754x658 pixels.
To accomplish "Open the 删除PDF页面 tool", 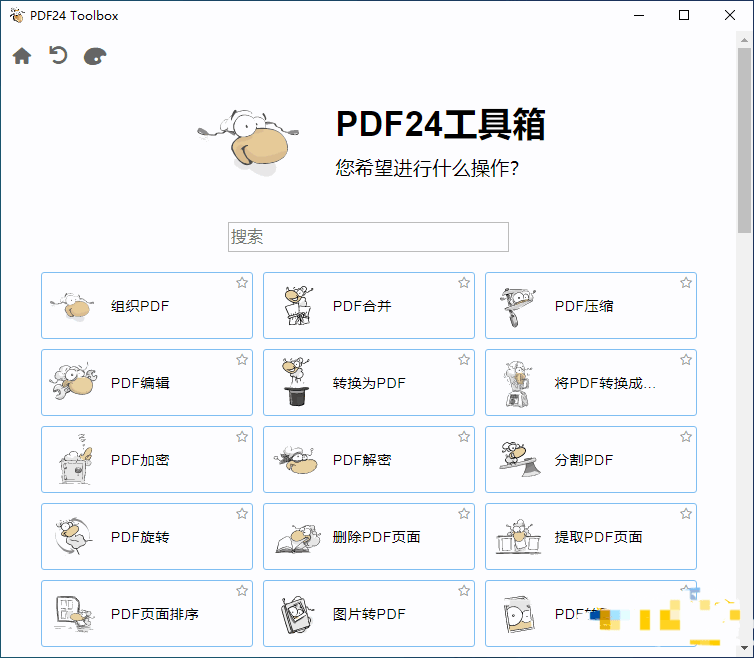I will [x=368, y=537].
